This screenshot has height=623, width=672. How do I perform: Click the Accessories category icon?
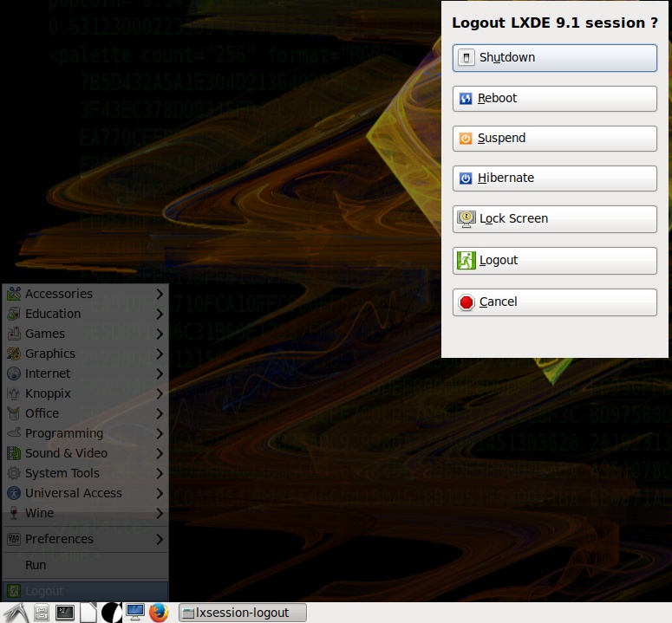click(x=14, y=294)
